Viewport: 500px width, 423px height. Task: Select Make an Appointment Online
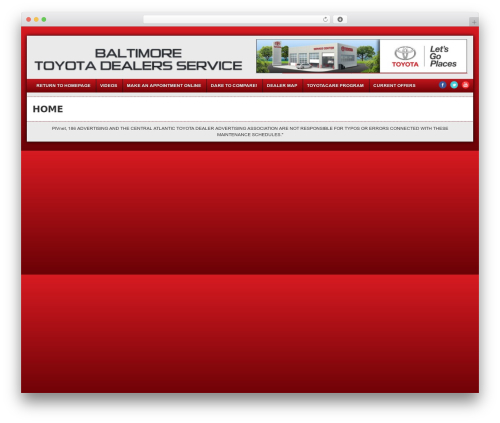point(164,86)
